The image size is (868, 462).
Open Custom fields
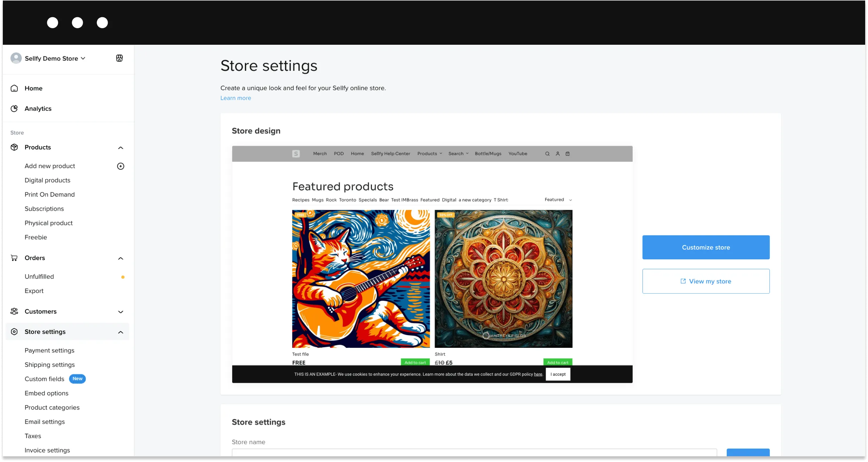tap(44, 379)
